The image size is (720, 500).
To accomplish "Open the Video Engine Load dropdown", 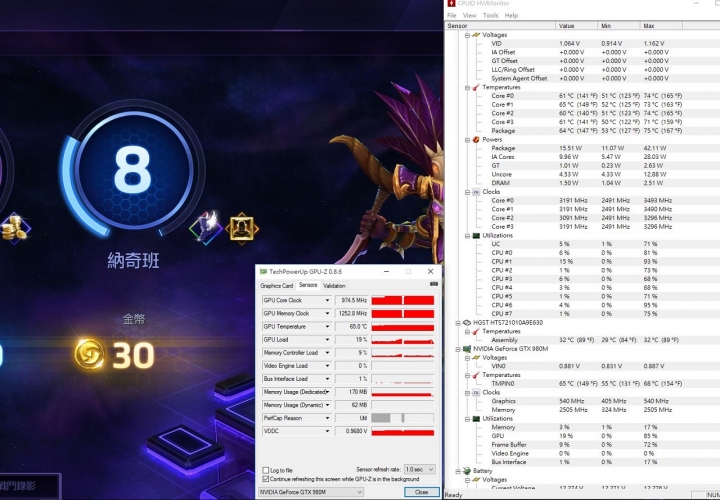I will [x=327, y=366].
